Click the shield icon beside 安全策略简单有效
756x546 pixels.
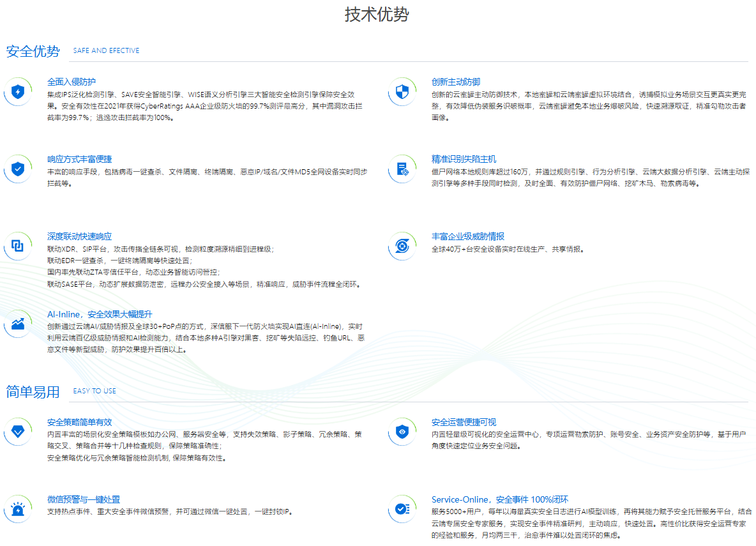point(18,431)
